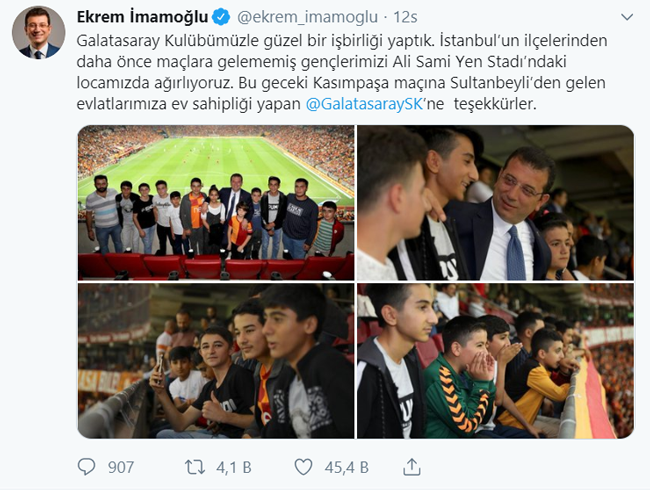
Task: Open photo of boy giving thumbs up
Action: click(216, 361)
